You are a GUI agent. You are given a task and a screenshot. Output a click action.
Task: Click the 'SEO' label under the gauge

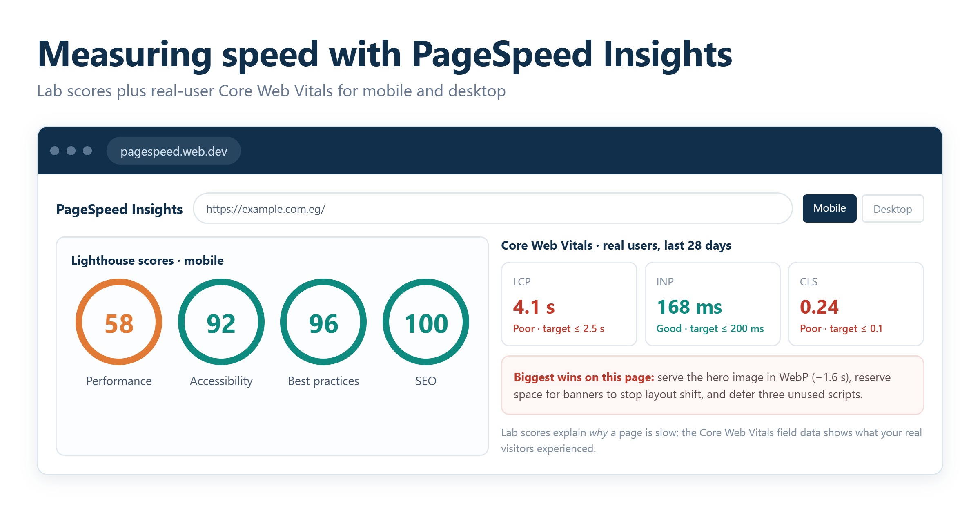[x=426, y=381]
